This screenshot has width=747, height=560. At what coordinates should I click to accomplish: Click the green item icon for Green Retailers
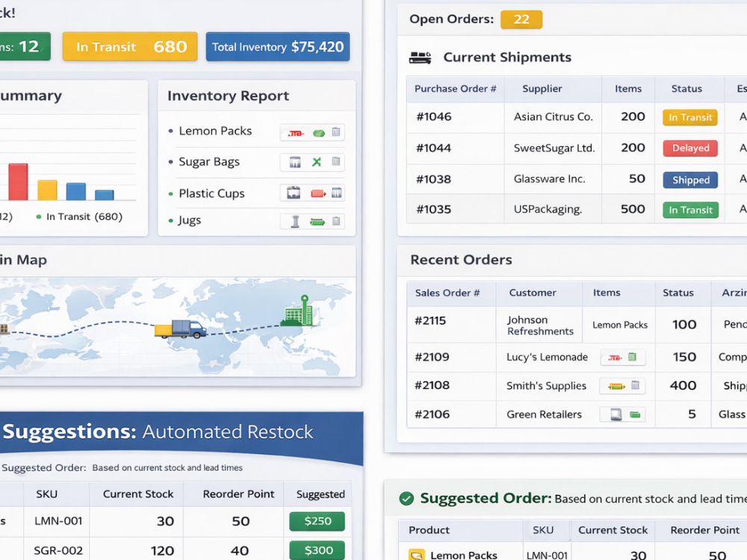634,414
